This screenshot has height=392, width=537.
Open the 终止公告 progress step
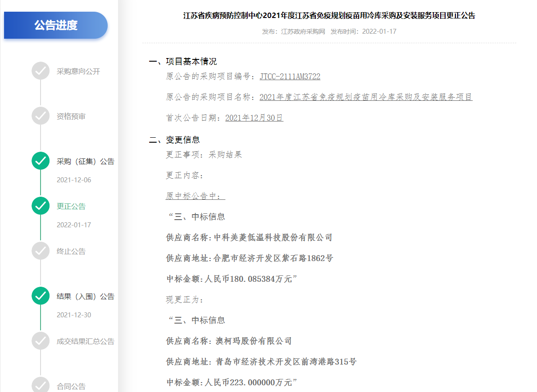71,252
